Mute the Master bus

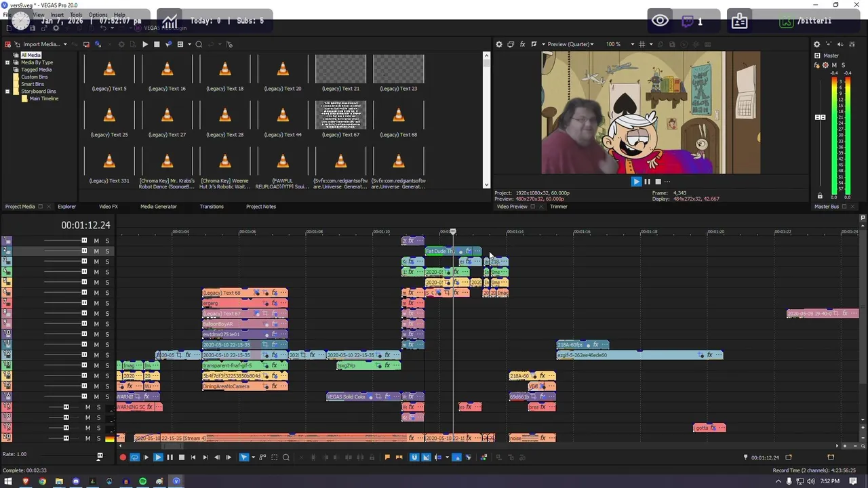coord(835,65)
